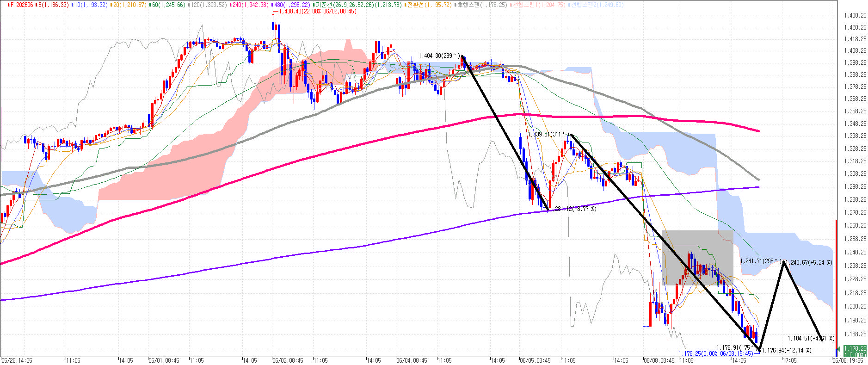The height and width of the screenshot is (365, 868).
Task: Select the gray shaded rectangle drawing
Action: pyautogui.click(x=697, y=258)
